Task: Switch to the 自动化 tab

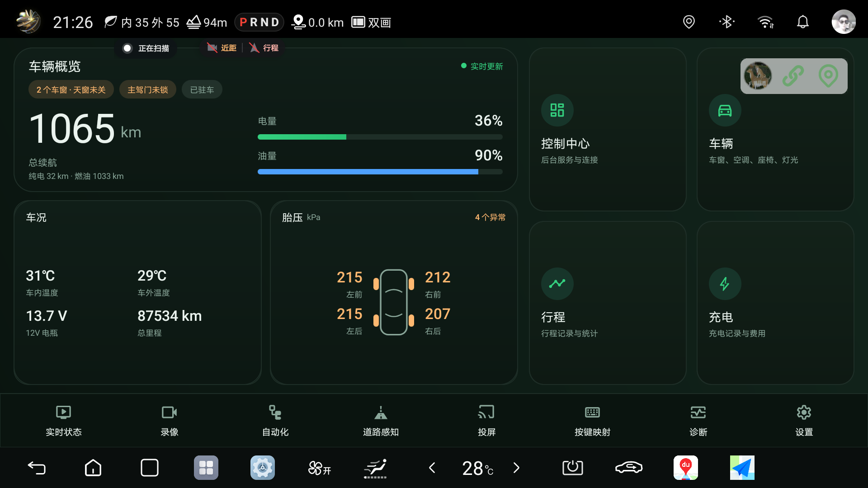Action: click(x=275, y=420)
